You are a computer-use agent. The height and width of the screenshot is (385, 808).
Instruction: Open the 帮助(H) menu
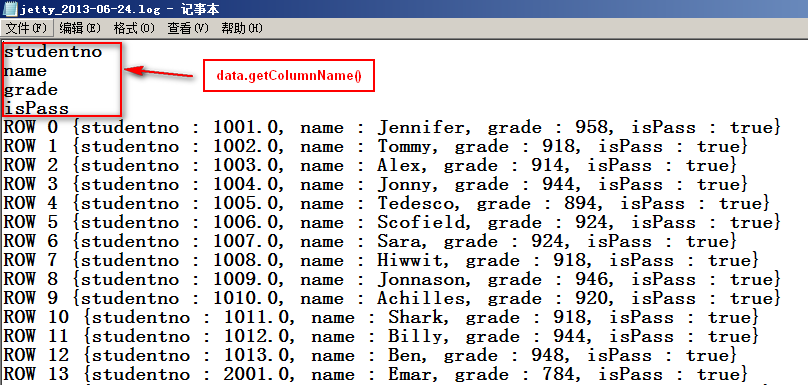point(242,28)
